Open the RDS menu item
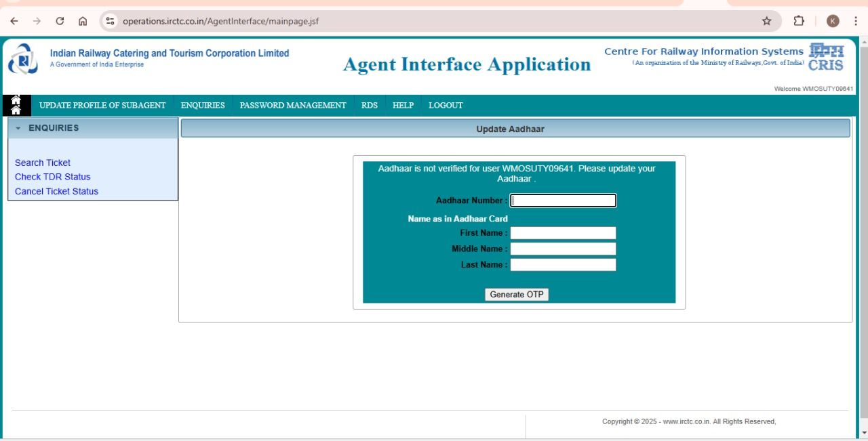The image size is (868, 441). [369, 105]
